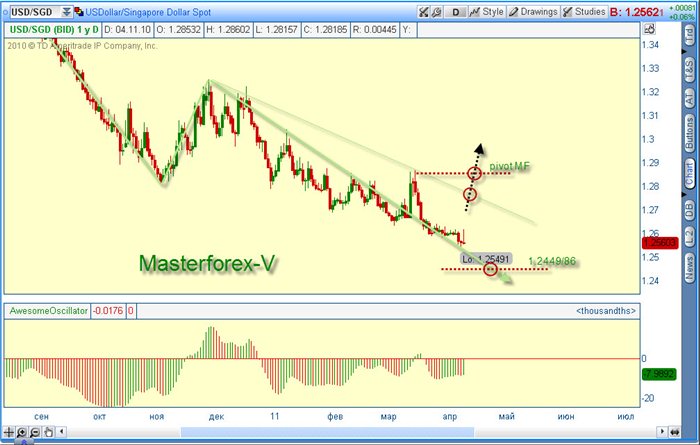Click the D: 04.11.10 date field
The image size is (700, 445).
tap(127, 29)
